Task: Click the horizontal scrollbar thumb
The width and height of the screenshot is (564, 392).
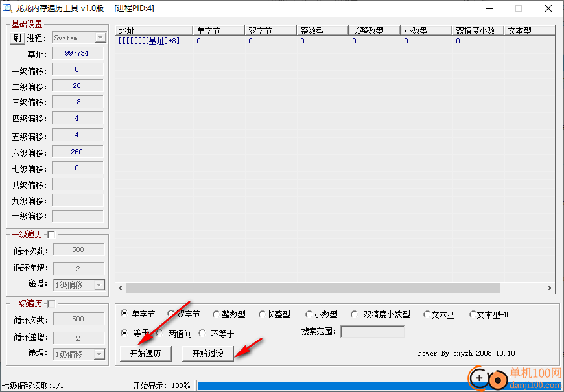Action: 312,288
